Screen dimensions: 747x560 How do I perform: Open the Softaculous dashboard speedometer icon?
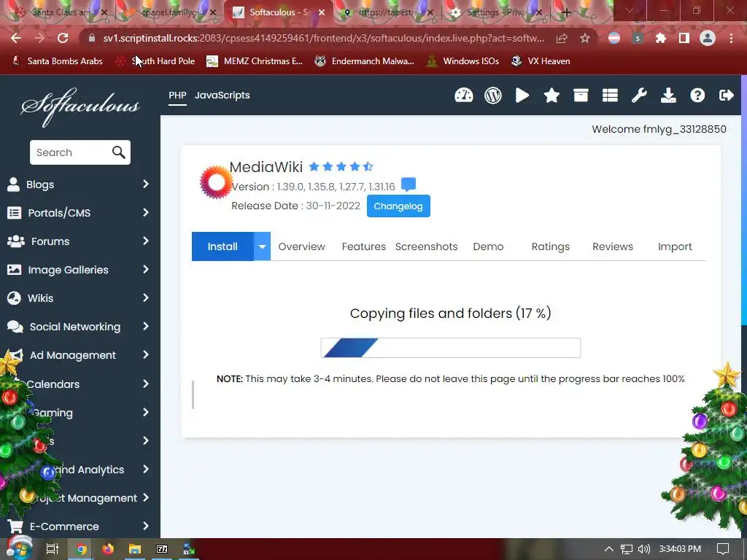[x=463, y=96]
